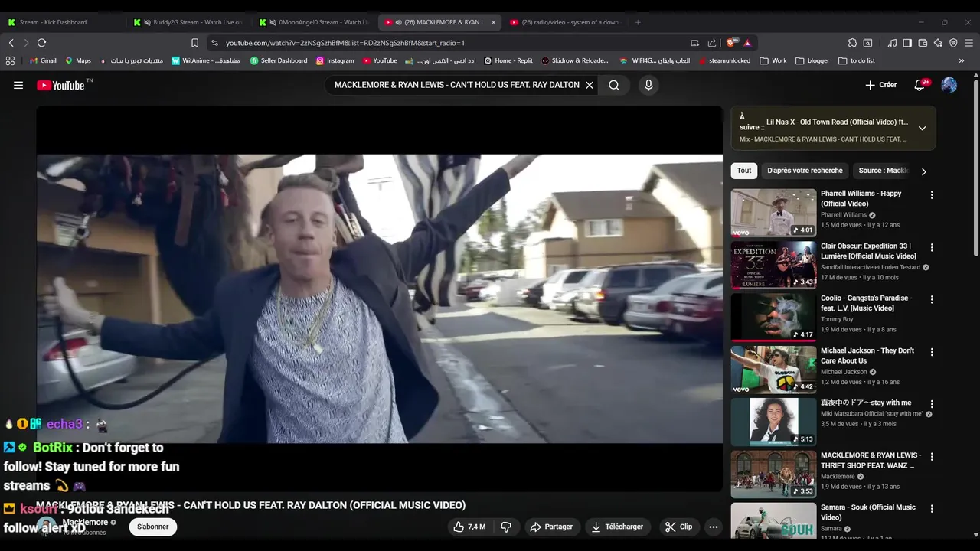Open tab search icon in toolbar

point(867,43)
